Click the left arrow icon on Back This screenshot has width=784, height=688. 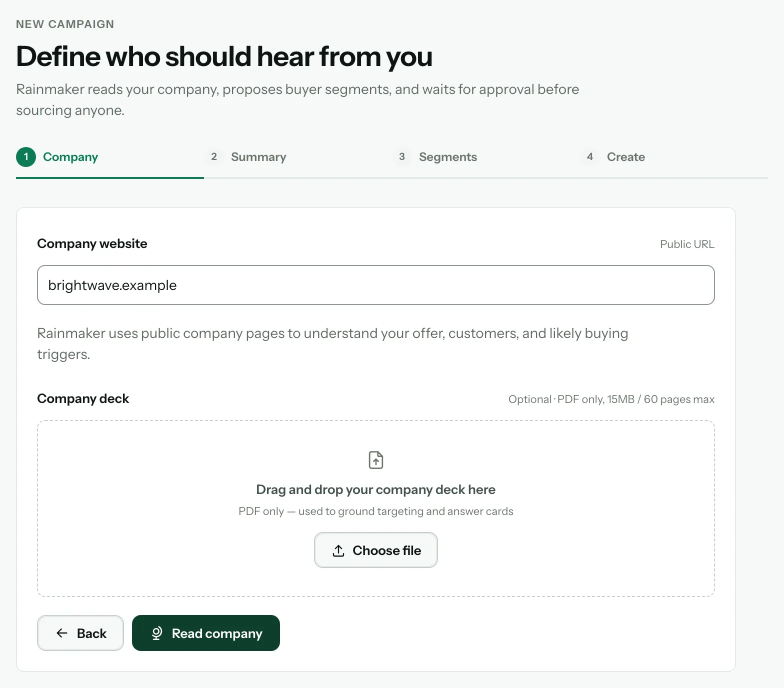tap(62, 633)
